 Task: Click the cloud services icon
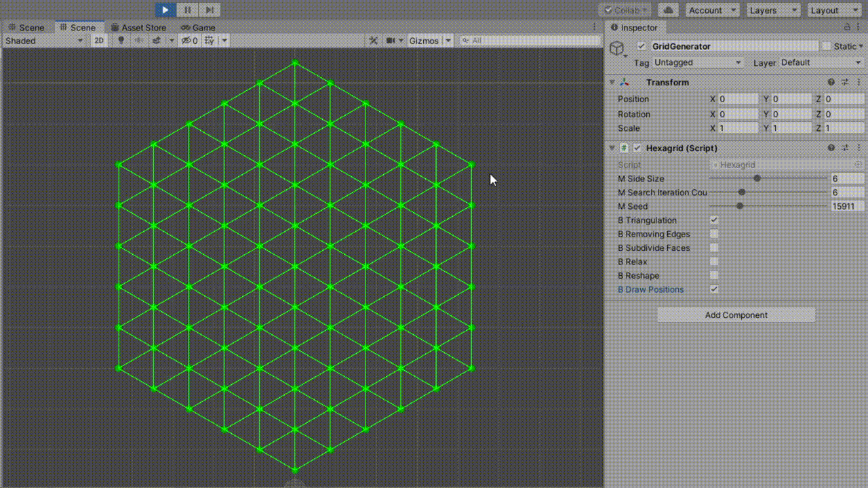[669, 10]
